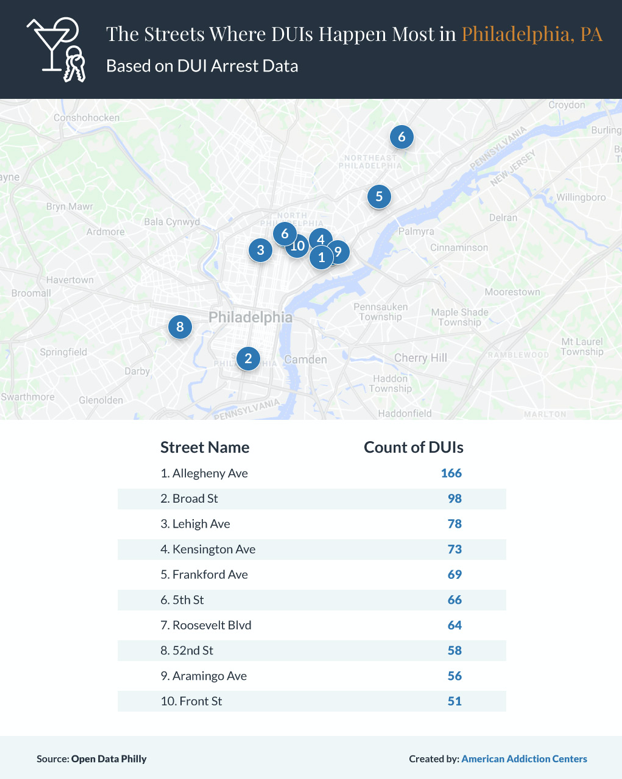
Task: Select the '2. Broad St' row label
Action: point(189,499)
